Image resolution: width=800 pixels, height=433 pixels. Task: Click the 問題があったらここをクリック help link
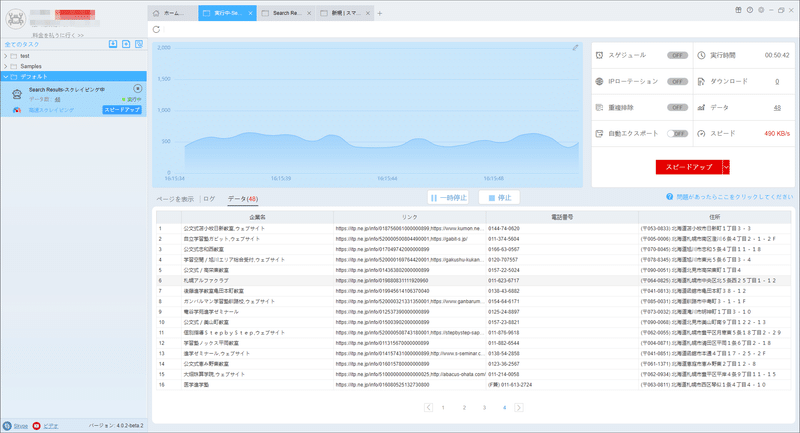(735, 197)
